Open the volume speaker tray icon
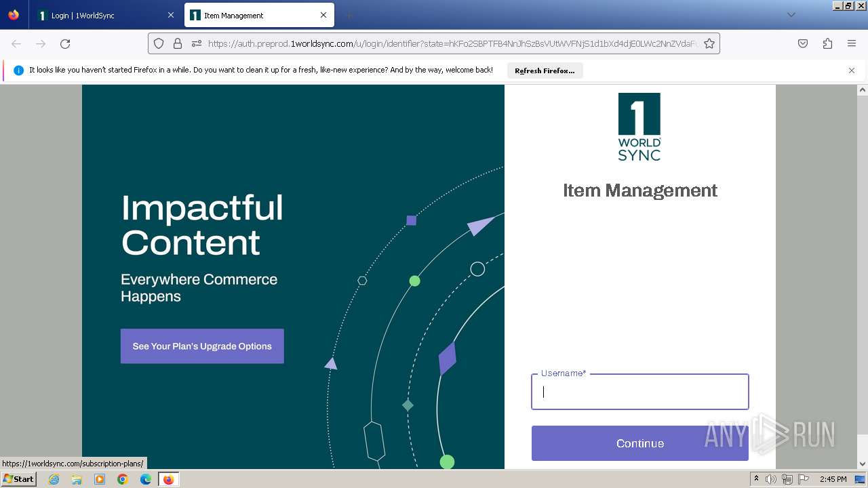Screen dimensions: 868x488 coord(771,479)
